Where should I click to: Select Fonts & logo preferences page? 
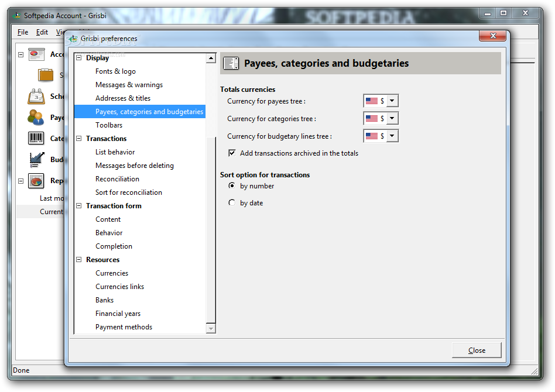click(115, 71)
